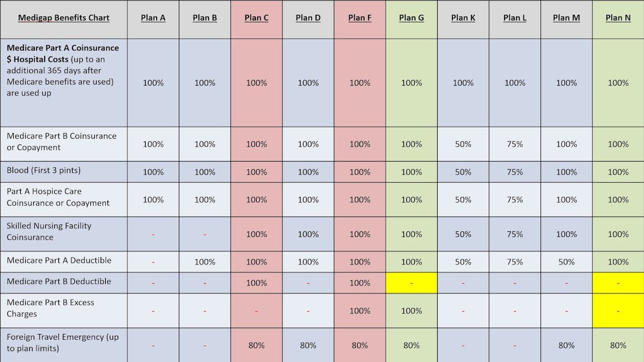This screenshot has height=362, width=644.
Task: Click Plan K's 50% Hospice Care cell
Action: point(463,200)
